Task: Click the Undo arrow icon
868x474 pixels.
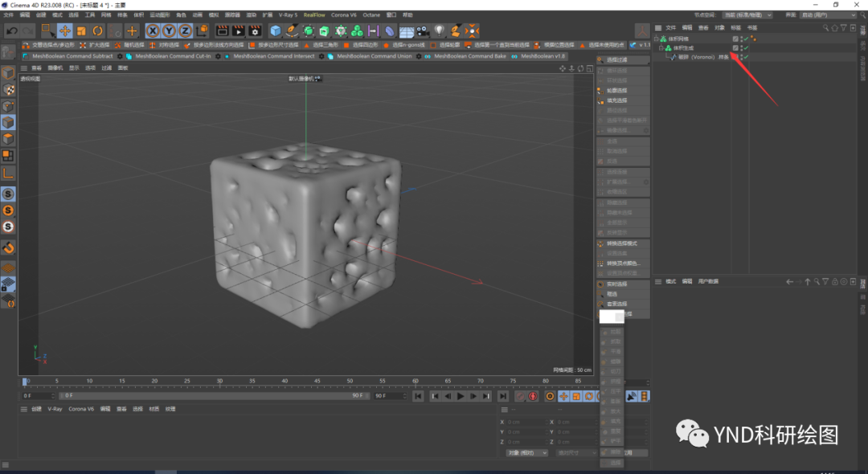Action: click(12, 31)
